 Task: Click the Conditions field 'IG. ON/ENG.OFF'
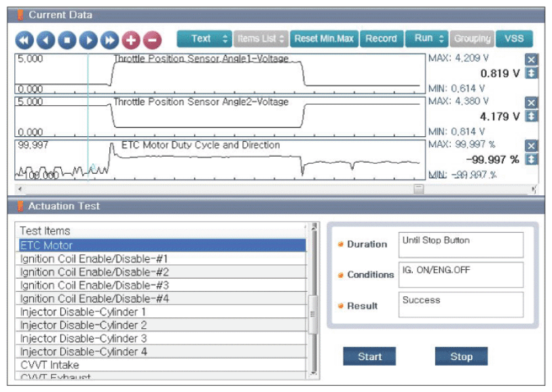(x=461, y=275)
